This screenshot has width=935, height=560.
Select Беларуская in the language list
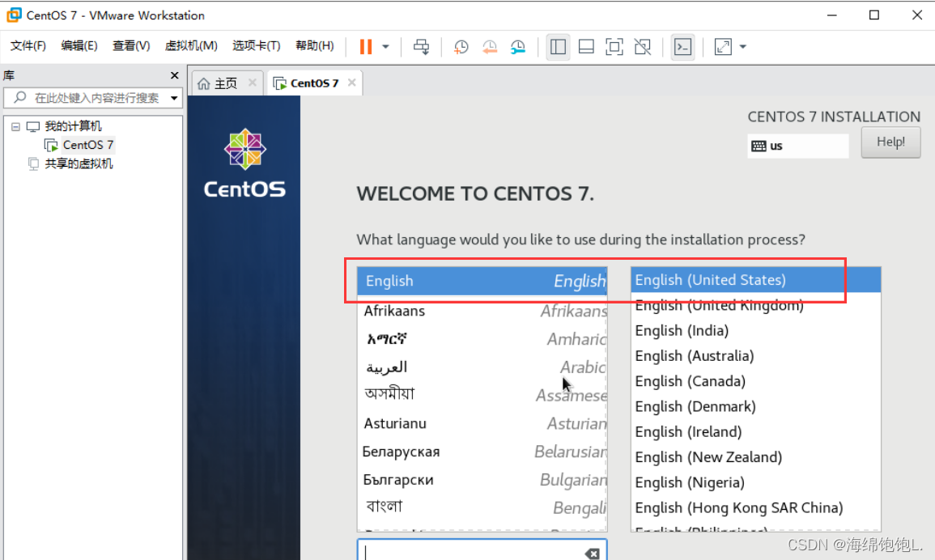pyautogui.click(x=482, y=452)
